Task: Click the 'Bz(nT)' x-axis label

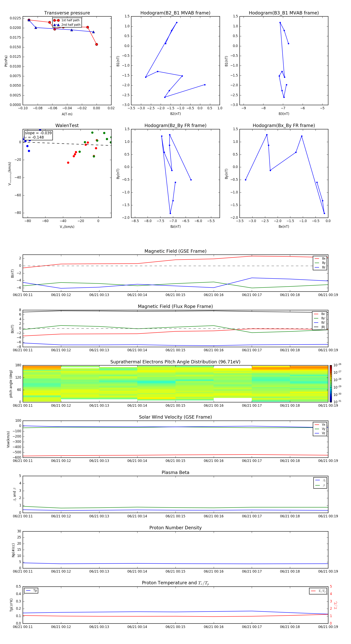Action: tap(175, 227)
